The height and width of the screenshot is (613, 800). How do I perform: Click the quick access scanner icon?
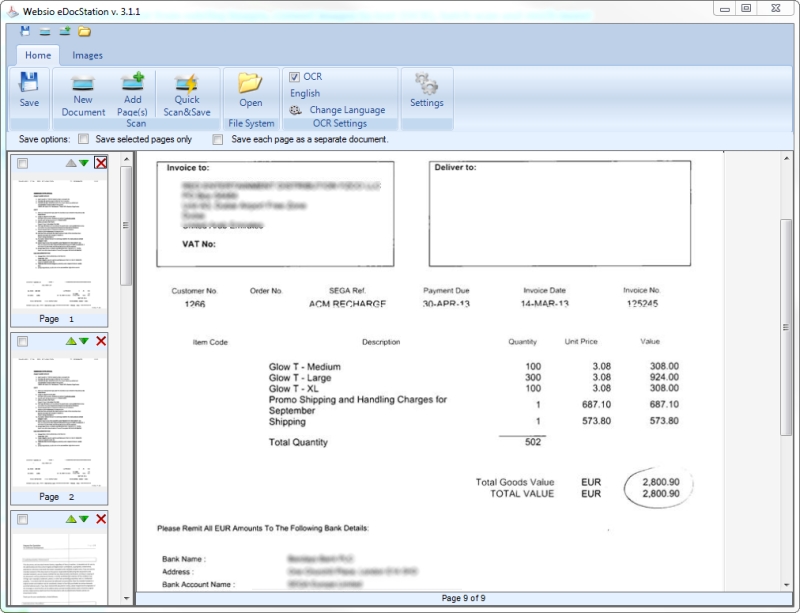click(45, 32)
